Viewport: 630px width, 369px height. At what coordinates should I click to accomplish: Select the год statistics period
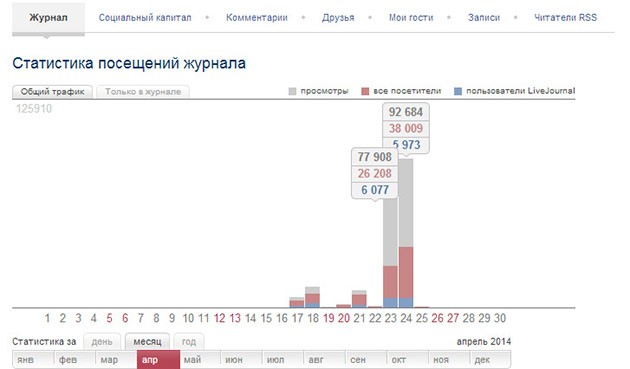point(189,342)
